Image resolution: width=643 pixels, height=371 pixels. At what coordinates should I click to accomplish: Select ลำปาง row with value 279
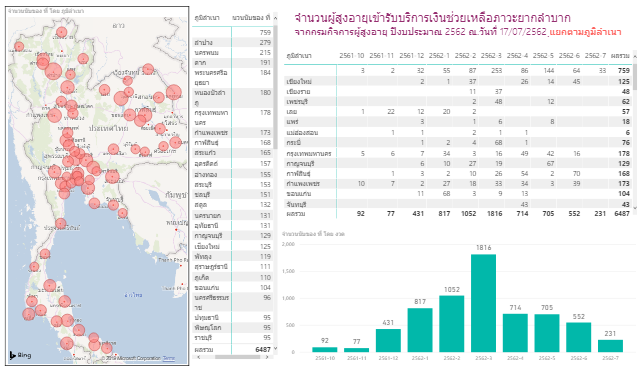pyautogui.click(x=232, y=43)
